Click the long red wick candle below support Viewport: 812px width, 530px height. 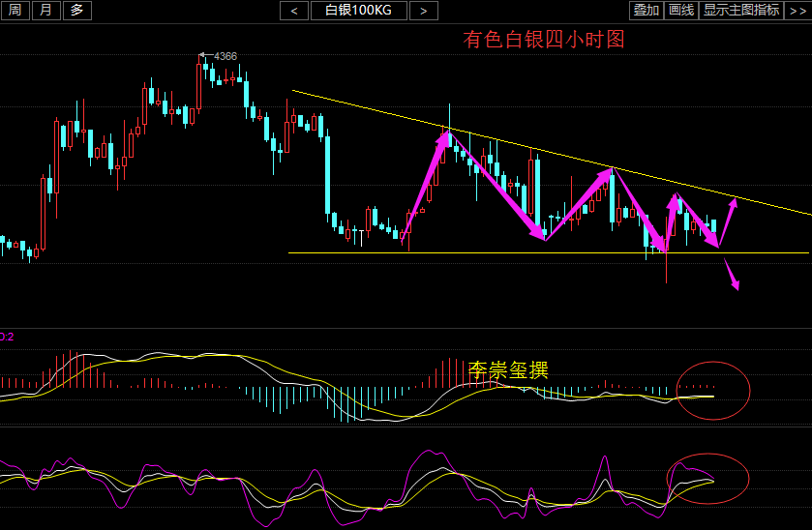(x=667, y=268)
